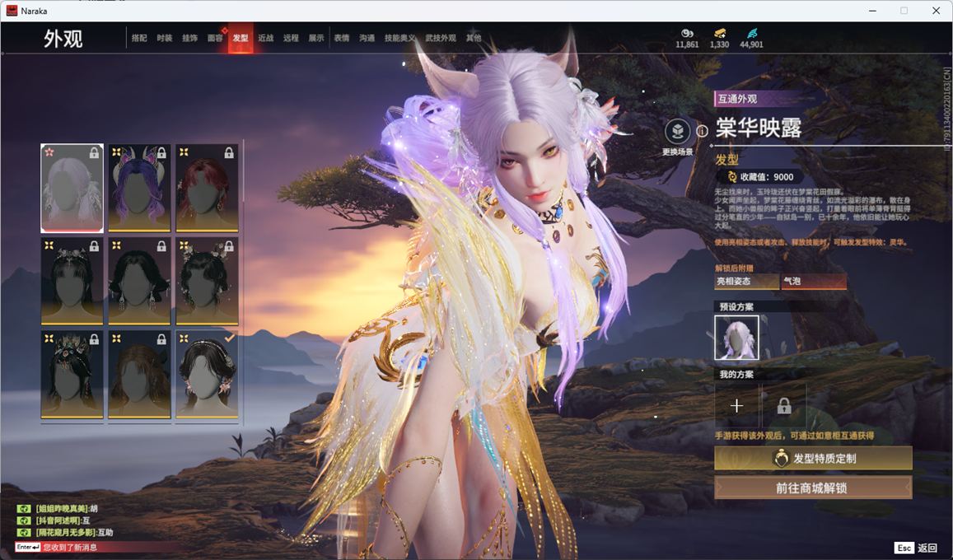Click the 亮相姿态 unlock reward button
953x560 pixels.
[747, 281]
